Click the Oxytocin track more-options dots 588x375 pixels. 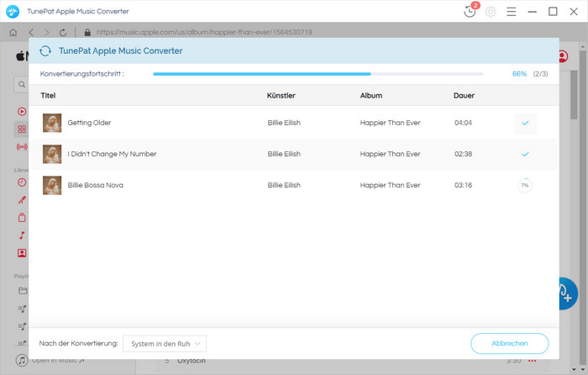pos(532,361)
